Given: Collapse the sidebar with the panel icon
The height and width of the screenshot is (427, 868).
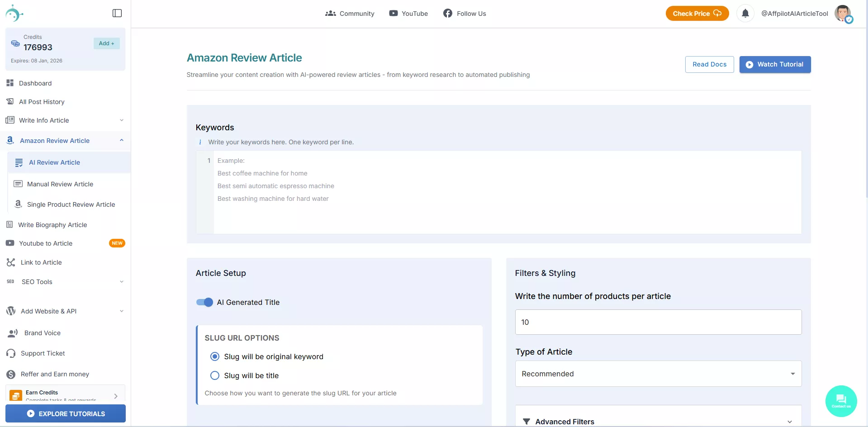Looking at the screenshot, I should point(117,13).
